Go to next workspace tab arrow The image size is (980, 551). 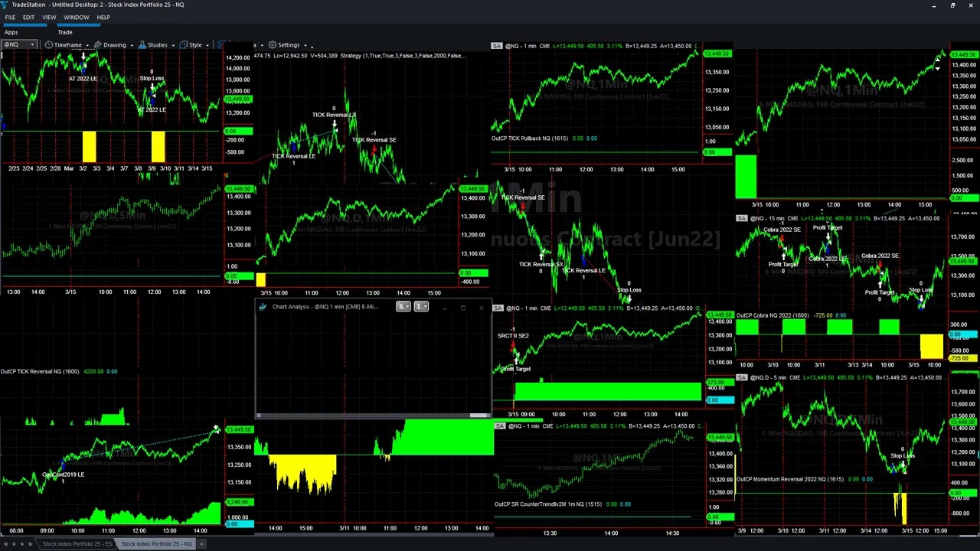point(21,544)
